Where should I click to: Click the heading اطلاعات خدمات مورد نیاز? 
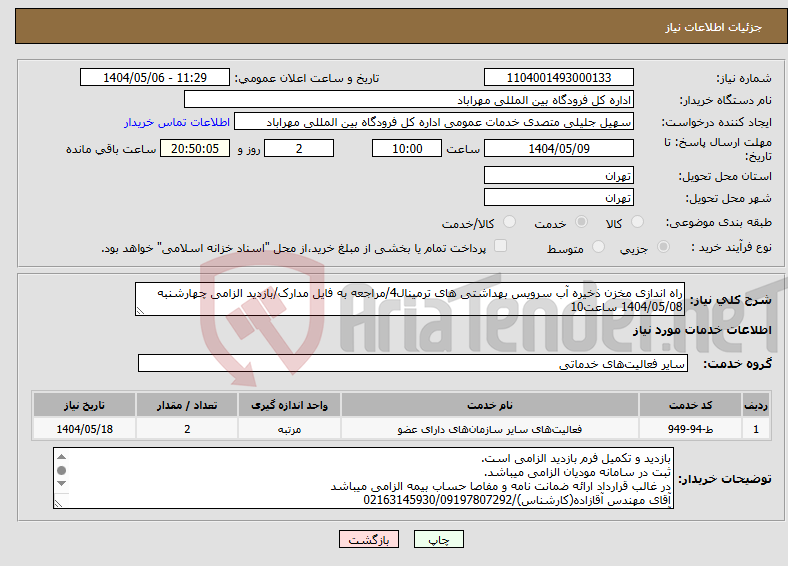[702, 330]
